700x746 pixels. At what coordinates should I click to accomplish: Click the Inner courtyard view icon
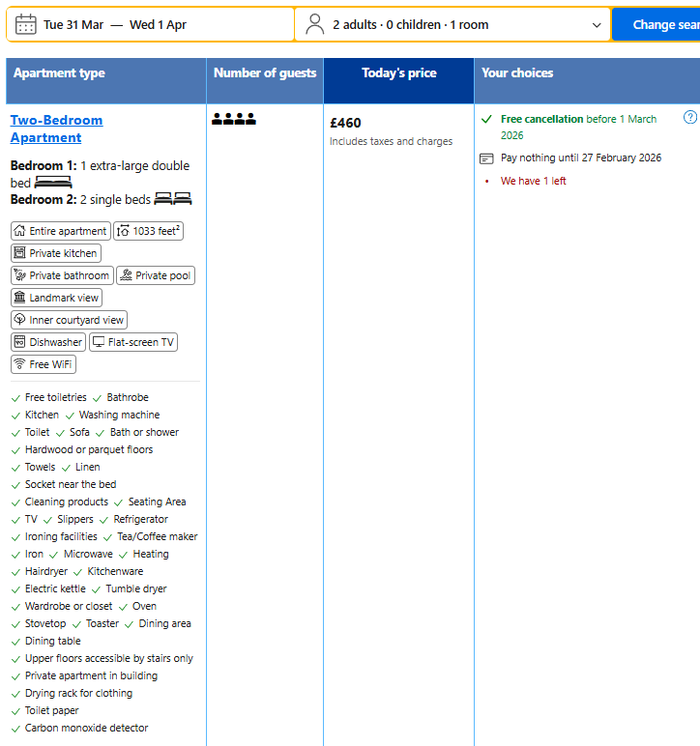coord(19,319)
